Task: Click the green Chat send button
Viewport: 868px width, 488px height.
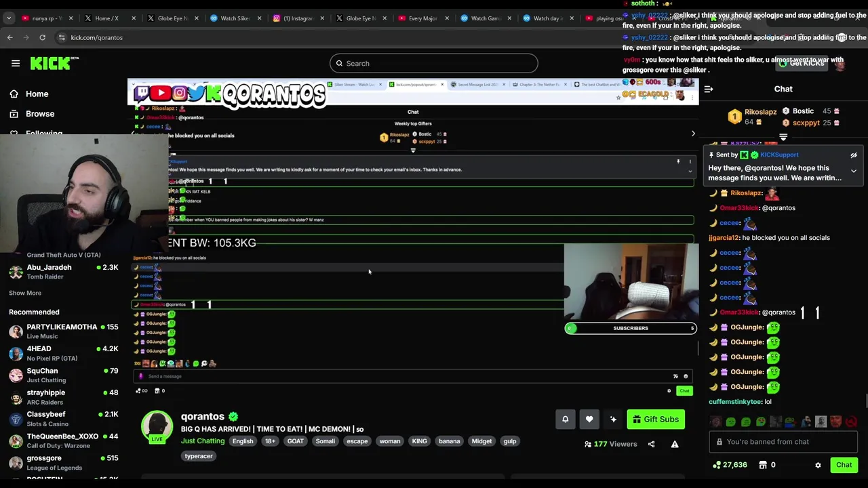Action: pos(844,465)
